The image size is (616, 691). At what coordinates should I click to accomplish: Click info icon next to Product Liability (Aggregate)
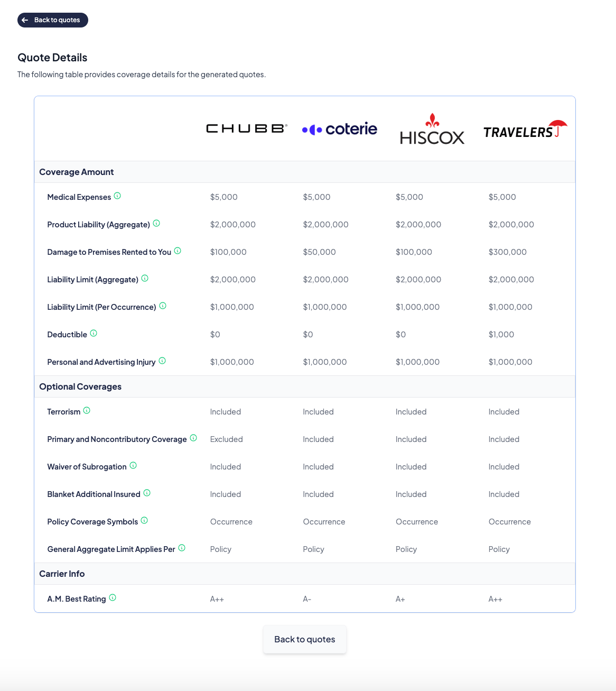click(156, 224)
